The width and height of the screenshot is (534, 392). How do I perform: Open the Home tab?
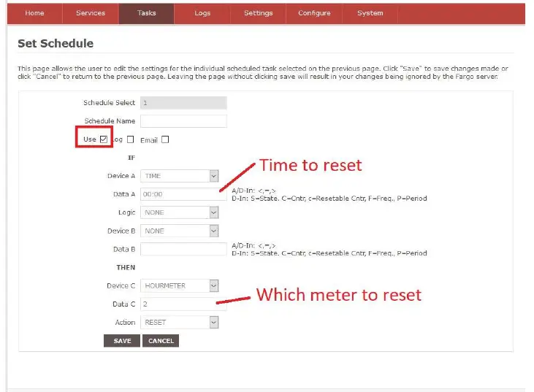pyautogui.click(x=34, y=13)
